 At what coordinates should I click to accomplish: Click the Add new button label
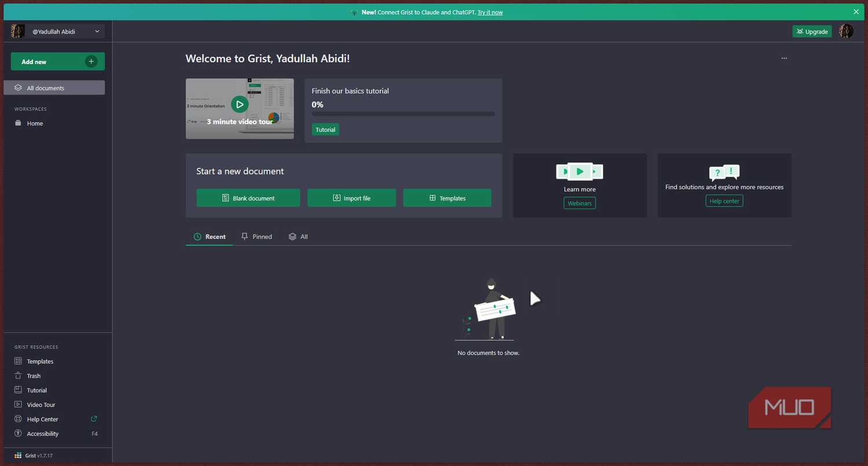(x=34, y=62)
